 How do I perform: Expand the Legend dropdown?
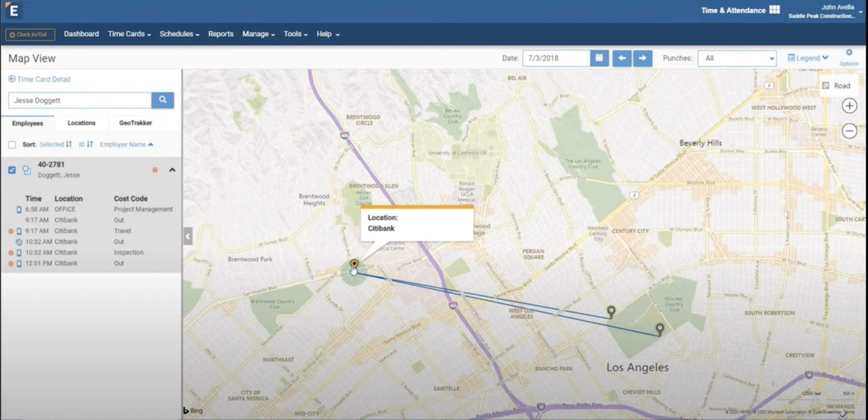[808, 58]
